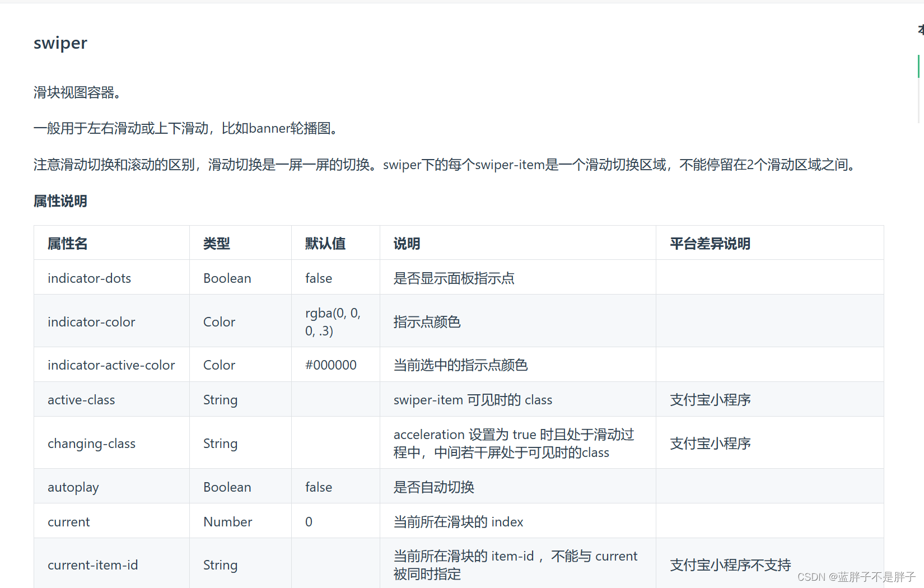Click the indicator-color table row
The width and height of the screenshot is (924, 588).
pyautogui.click(x=91, y=321)
